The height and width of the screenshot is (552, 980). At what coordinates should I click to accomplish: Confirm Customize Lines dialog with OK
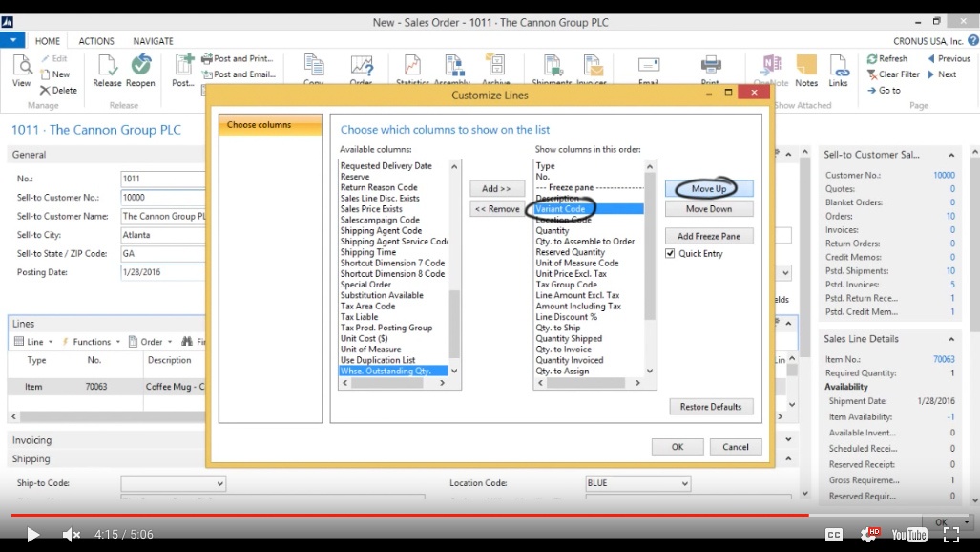click(678, 446)
